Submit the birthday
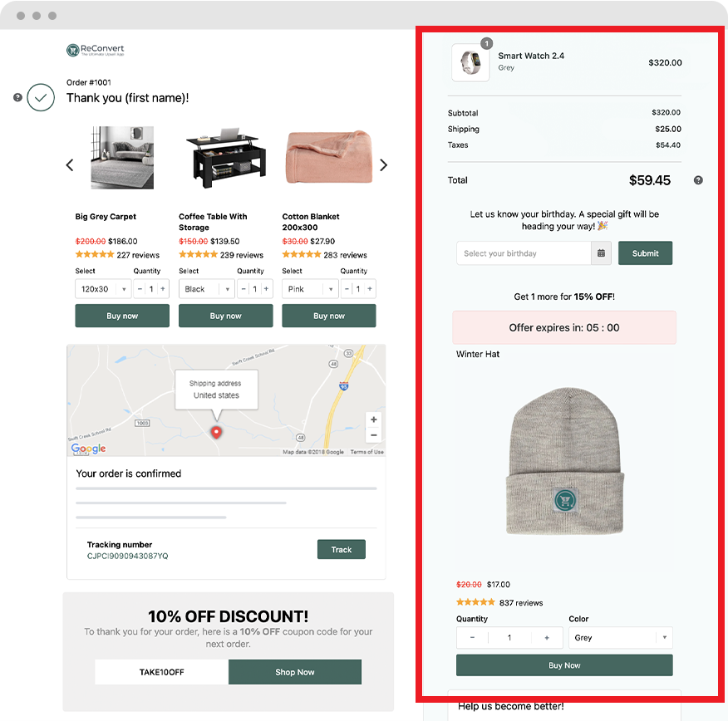The image size is (728, 721). (645, 253)
